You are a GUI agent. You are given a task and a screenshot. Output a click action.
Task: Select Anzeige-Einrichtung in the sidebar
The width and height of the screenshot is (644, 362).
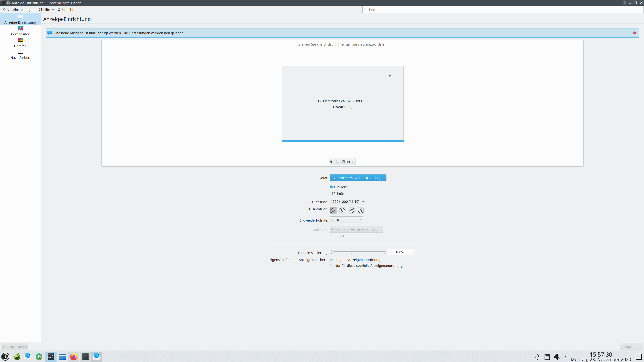pos(20,19)
